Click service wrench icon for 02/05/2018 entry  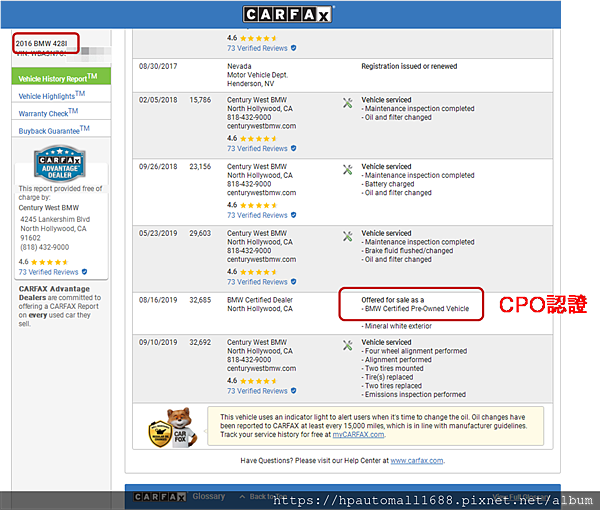pos(347,103)
